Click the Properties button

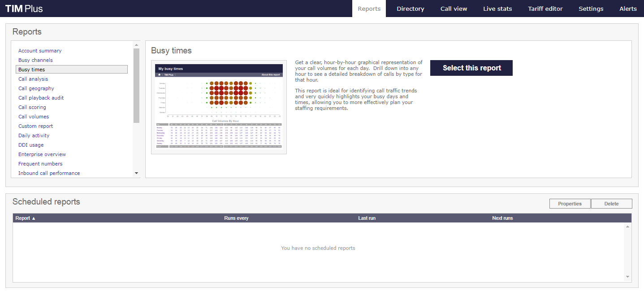(x=570, y=204)
